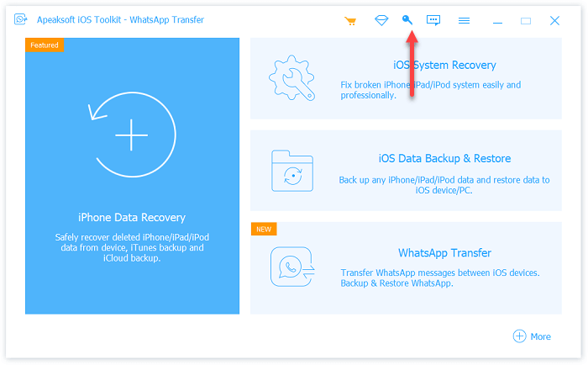Close the Apeaksoft iOS Toolkit window
This screenshot has height=365, width=588.
click(x=554, y=21)
